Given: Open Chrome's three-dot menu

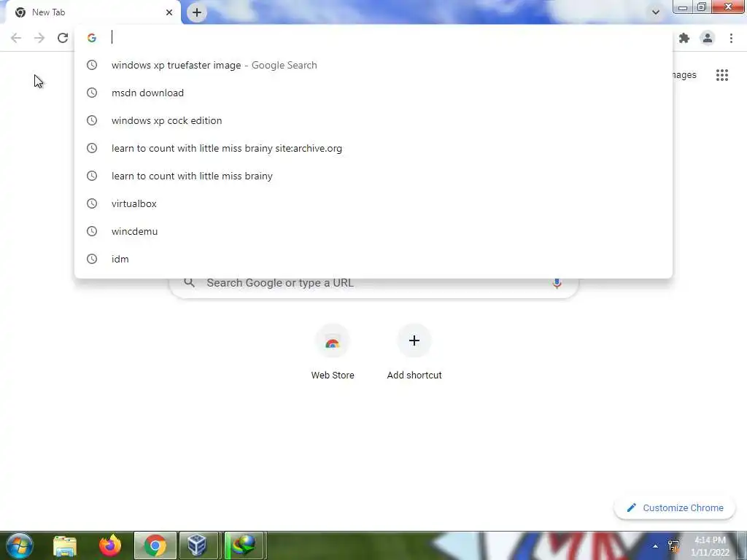Looking at the screenshot, I should [731, 38].
